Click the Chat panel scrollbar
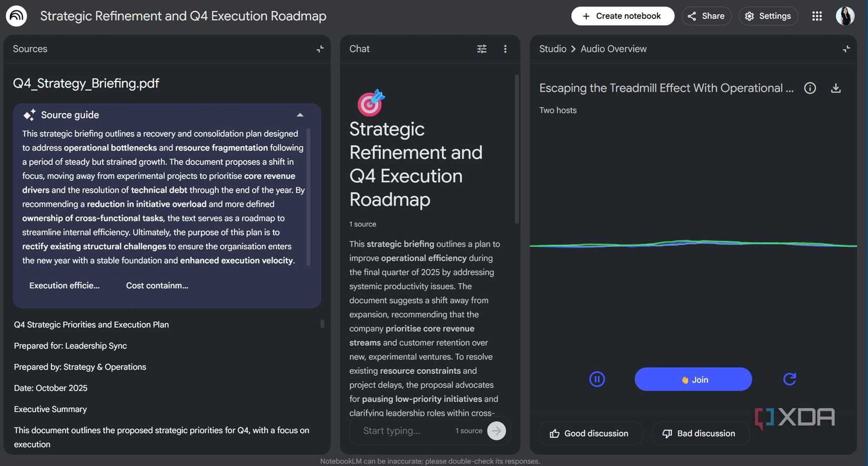 point(517,149)
